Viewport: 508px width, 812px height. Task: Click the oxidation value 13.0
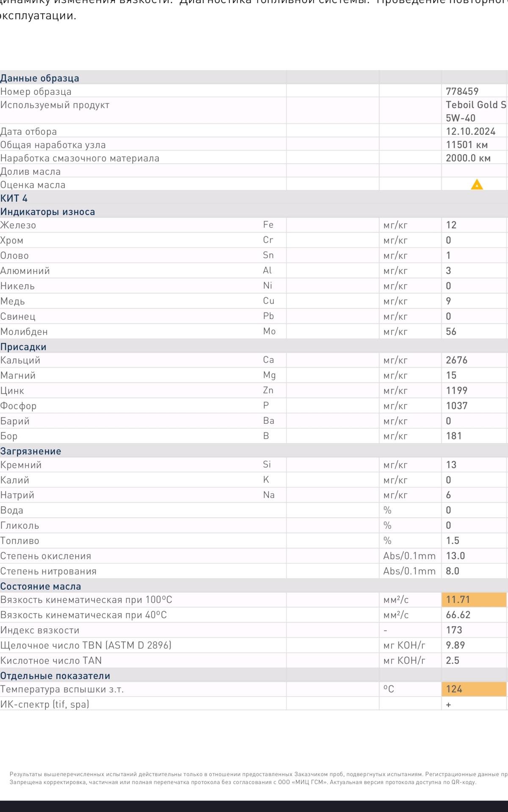tap(456, 556)
